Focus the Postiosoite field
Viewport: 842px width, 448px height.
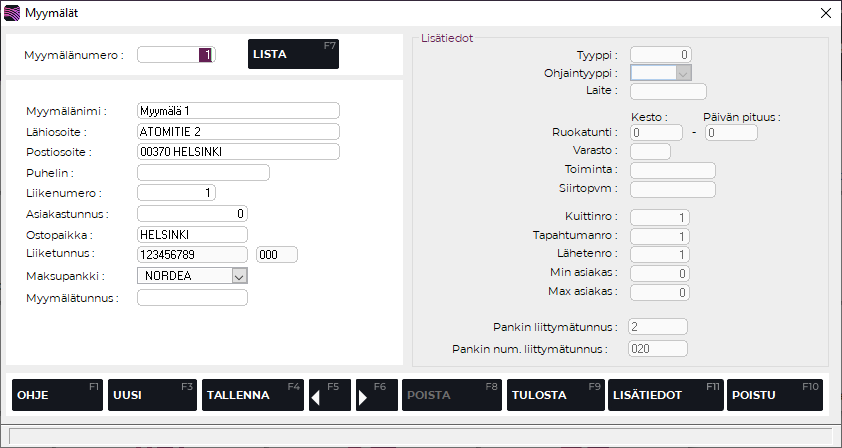[x=238, y=152]
